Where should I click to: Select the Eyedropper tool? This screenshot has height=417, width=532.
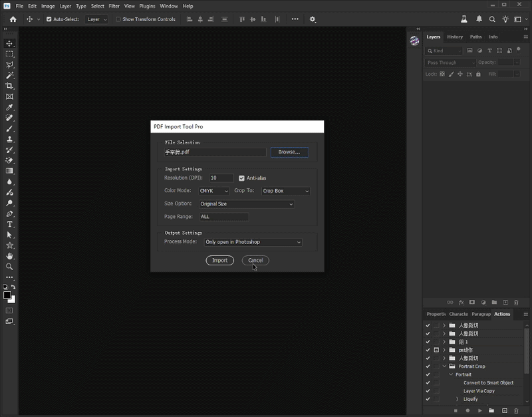[9, 107]
